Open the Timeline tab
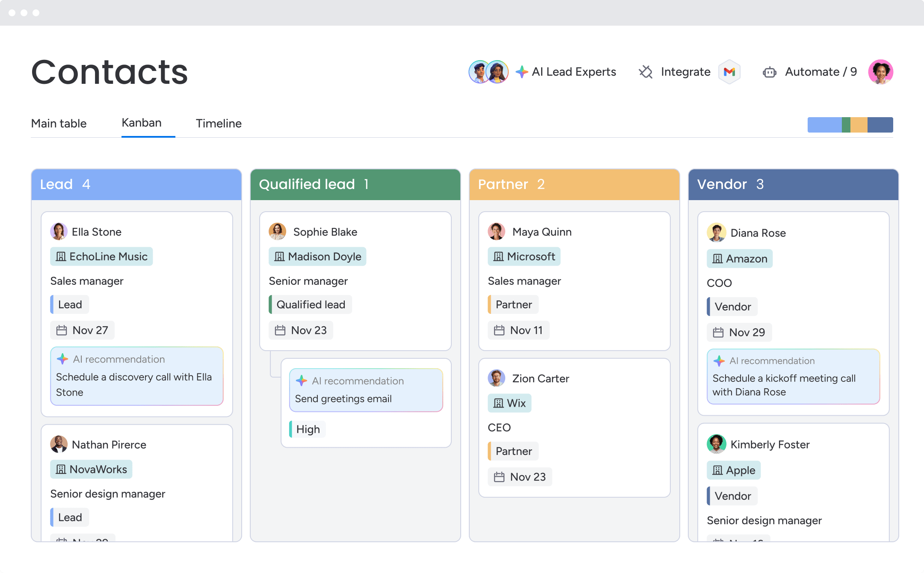 (218, 124)
